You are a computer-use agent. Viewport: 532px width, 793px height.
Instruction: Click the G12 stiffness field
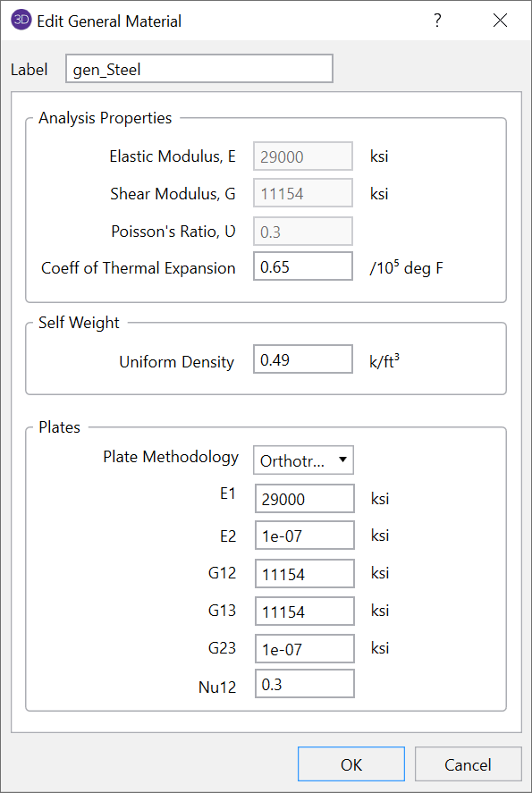pos(302,573)
